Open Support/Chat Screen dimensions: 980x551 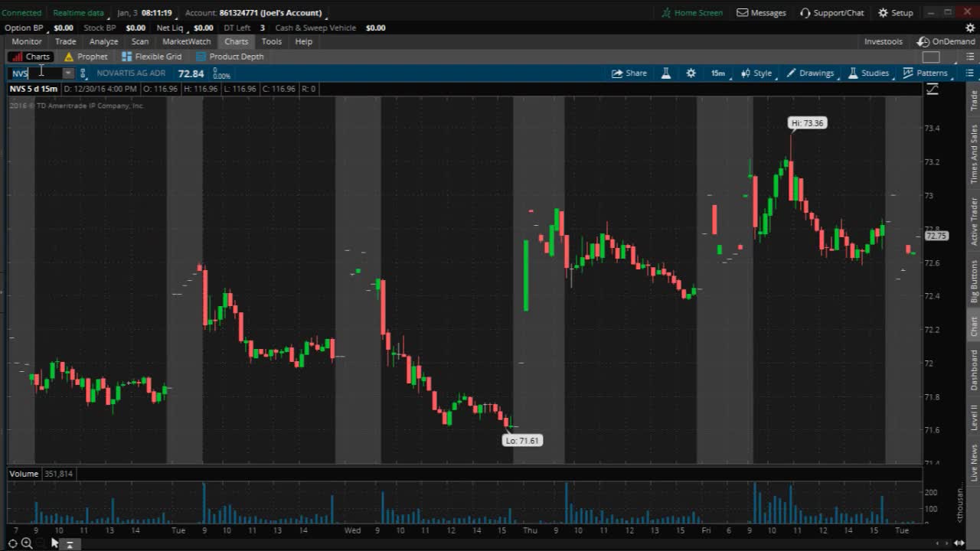coord(832,13)
